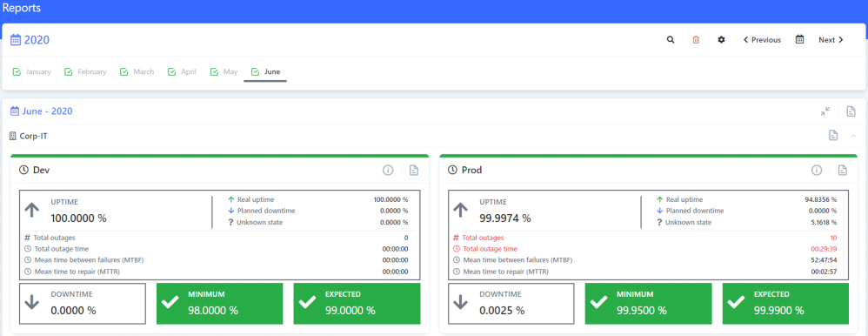Show info for Dev card
Image resolution: width=868 pixels, height=336 pixels.
pos(388,171)
